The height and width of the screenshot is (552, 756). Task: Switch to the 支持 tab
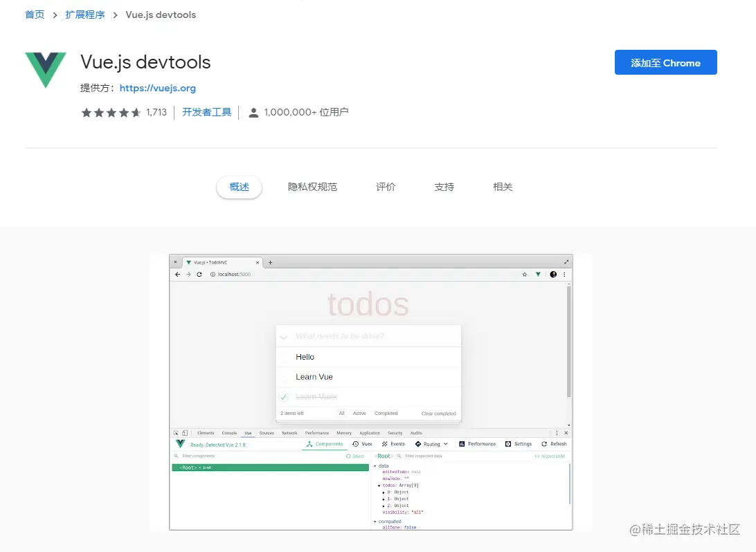[x=444, y=187]
